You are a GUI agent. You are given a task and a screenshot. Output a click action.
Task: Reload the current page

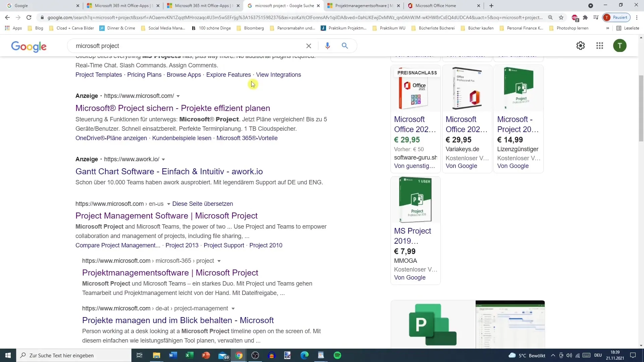pos(29,17)
